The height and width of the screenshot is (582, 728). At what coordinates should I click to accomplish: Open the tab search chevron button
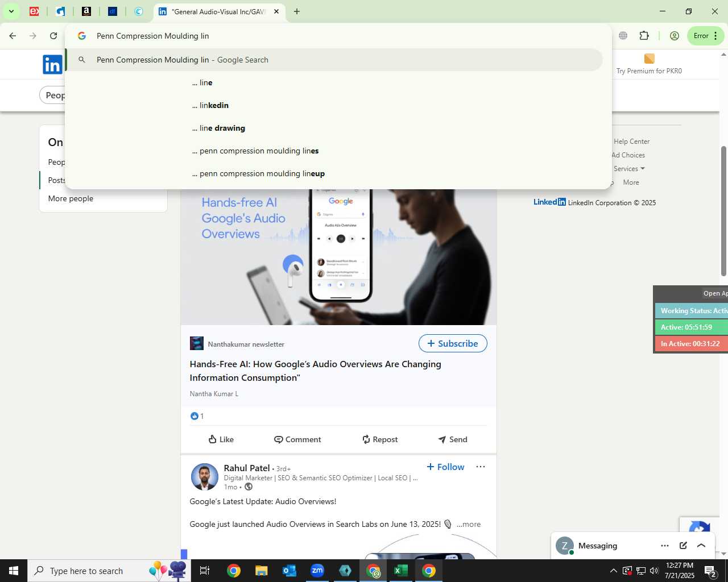[11, 11]
